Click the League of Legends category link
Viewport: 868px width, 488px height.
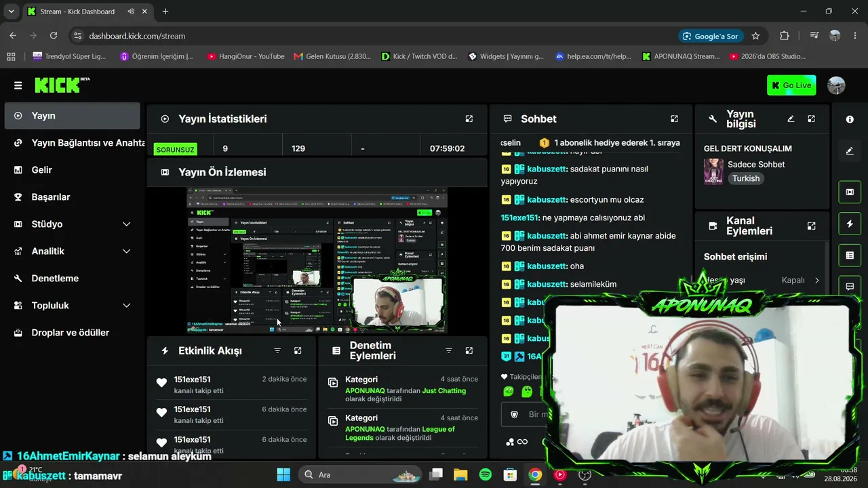pyautogui.click(x=400, y=433)
